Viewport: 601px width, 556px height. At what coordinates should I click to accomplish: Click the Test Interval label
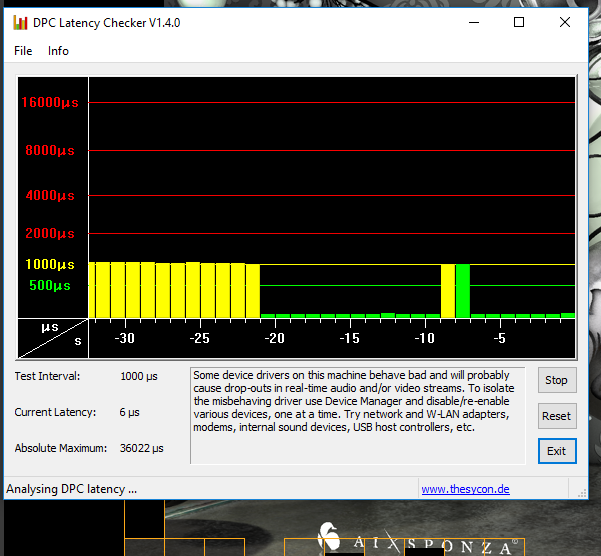48,376
